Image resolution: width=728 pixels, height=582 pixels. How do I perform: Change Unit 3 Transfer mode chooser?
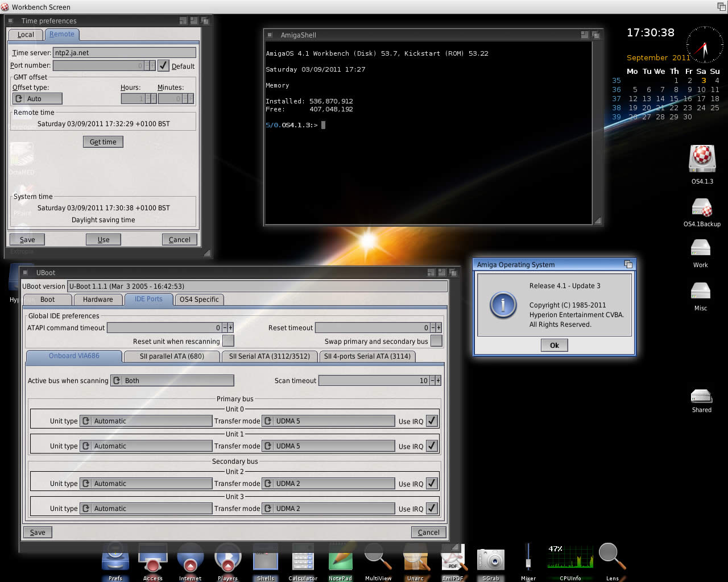(x=328, y=509)
